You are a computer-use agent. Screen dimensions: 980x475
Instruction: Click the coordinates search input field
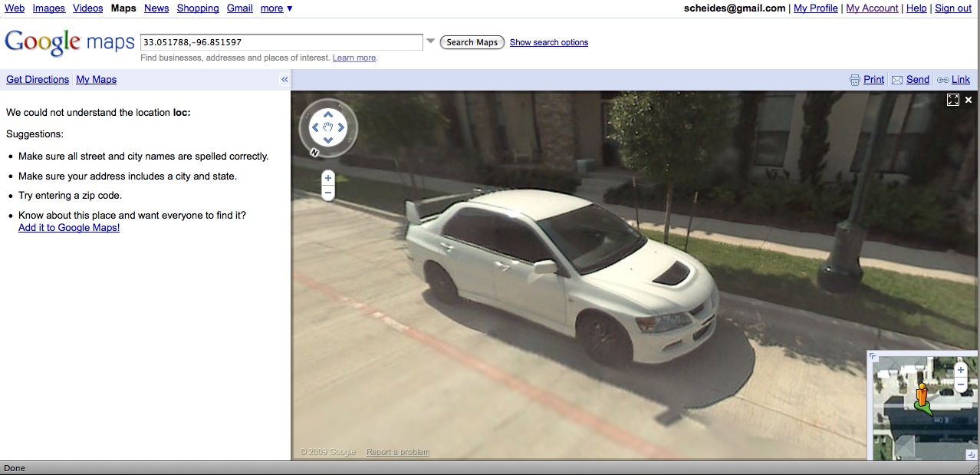[x=281, y=42]
